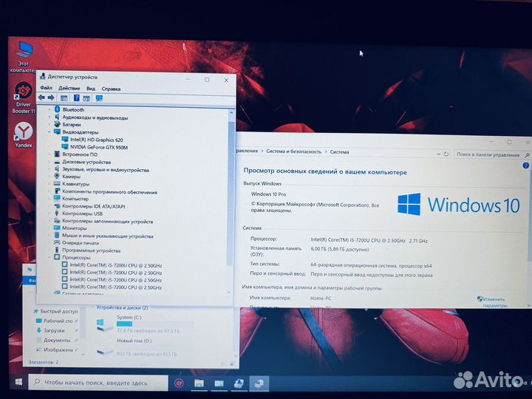The height and width of the screenshot is (399, 532).
Task: Select Intel(R) HD Graphics 620 adapter
Action: (x=96, y=140)
